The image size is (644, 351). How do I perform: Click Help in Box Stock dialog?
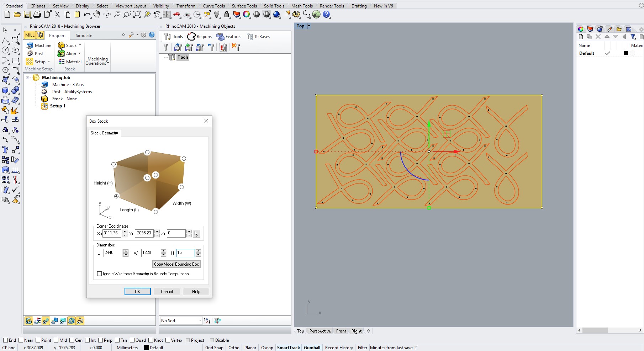point(196,292)
